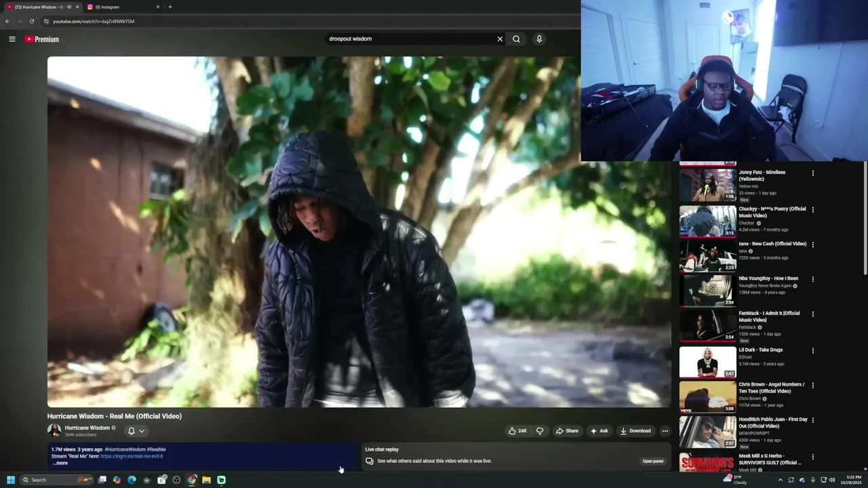Viewport: 868px width, 488px height.
Task: Open the Ask AI button
Action: (599, 431)
